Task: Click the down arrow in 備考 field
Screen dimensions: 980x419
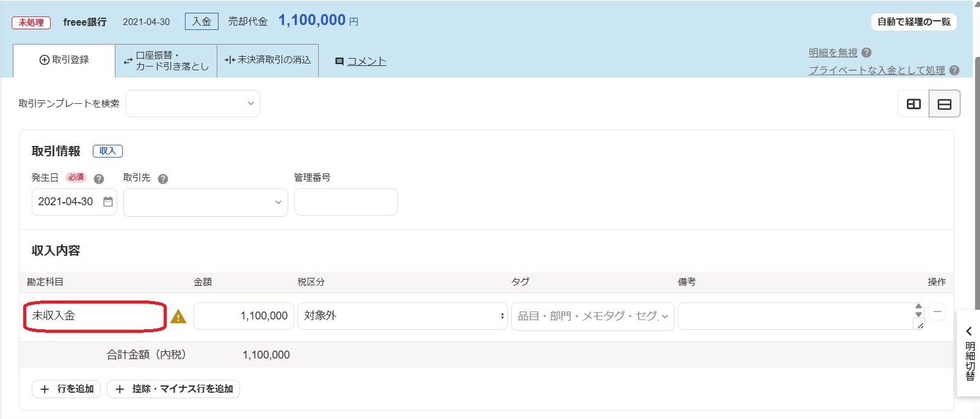Action: point(918,314)
